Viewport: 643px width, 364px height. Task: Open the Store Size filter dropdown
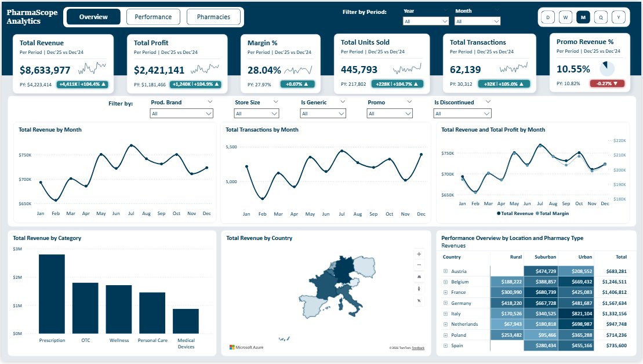point(257,114)
